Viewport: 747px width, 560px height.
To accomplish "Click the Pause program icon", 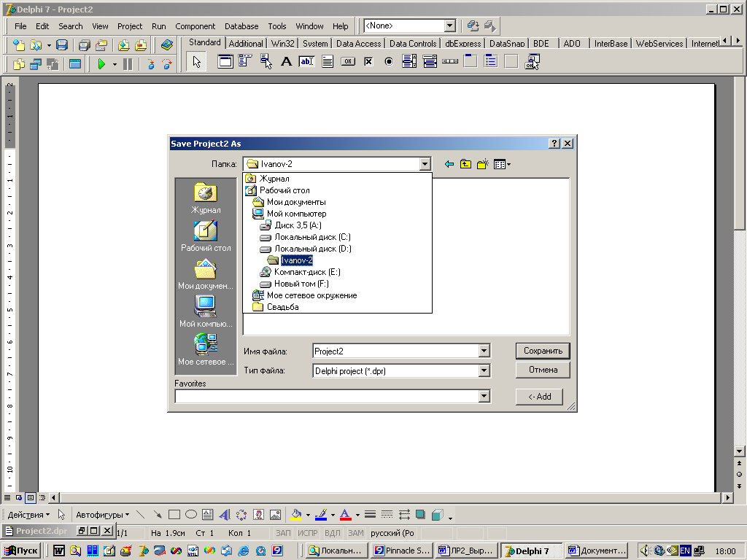I will coord(128,64).
